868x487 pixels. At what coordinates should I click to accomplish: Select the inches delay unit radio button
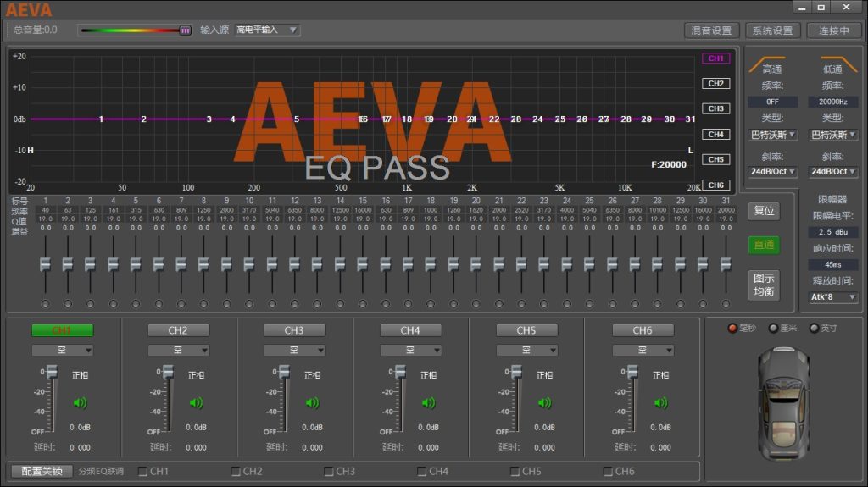tap(814, 328)
